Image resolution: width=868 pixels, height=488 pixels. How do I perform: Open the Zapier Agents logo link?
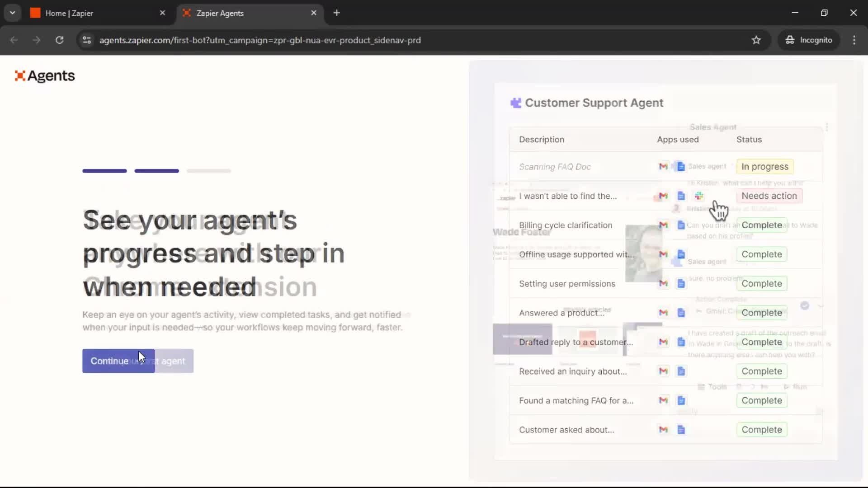pyautogui.click(x=45, y=76)
